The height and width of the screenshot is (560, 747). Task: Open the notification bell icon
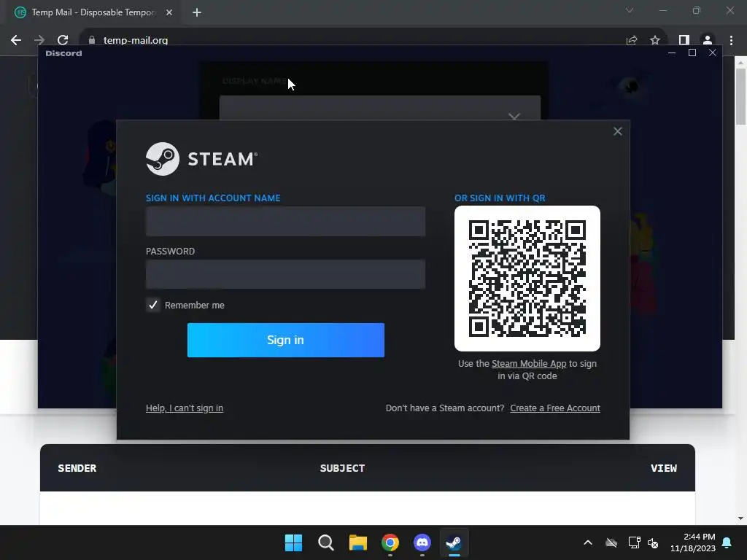click(727, 542)
